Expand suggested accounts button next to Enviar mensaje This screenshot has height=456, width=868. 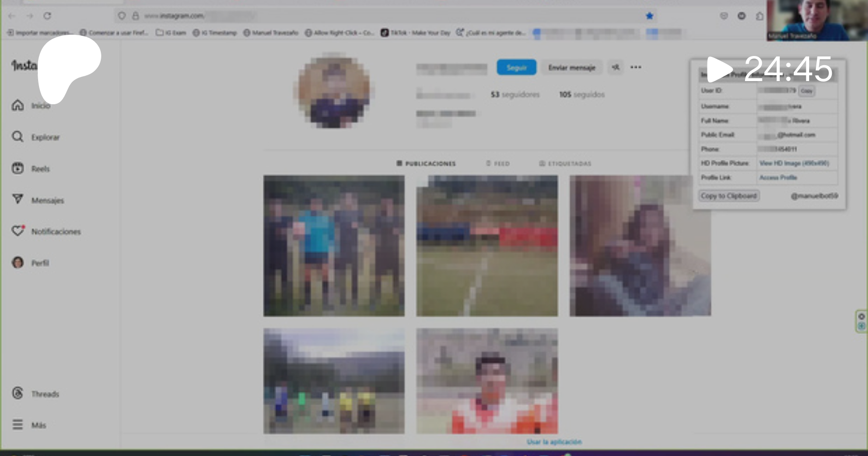pos(616,68)
